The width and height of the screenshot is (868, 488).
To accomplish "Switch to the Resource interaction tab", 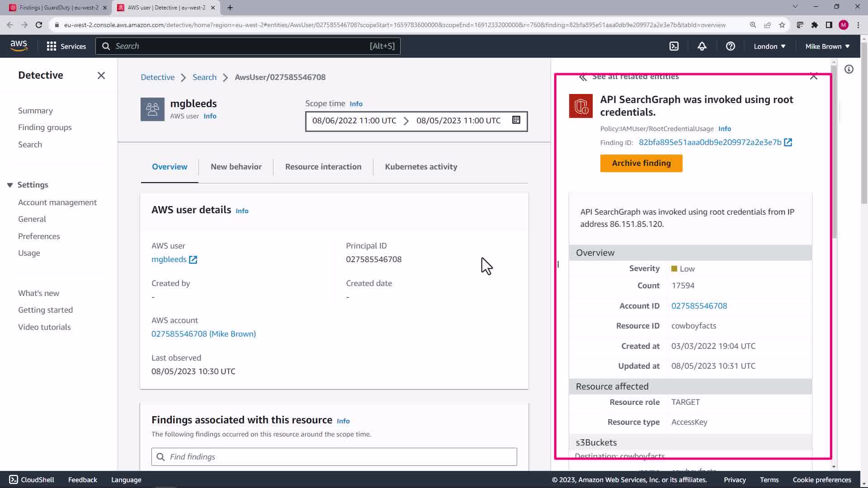I will [323, 167].
